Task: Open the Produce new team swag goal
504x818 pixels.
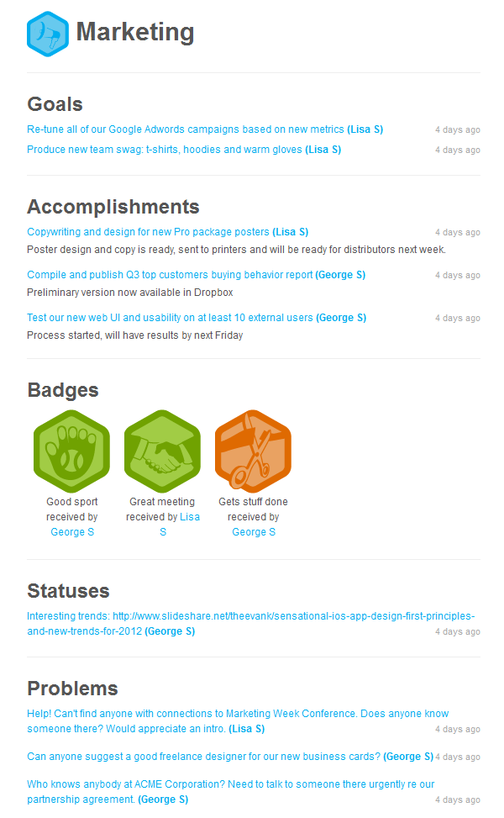Action: (x=184, y=150)
